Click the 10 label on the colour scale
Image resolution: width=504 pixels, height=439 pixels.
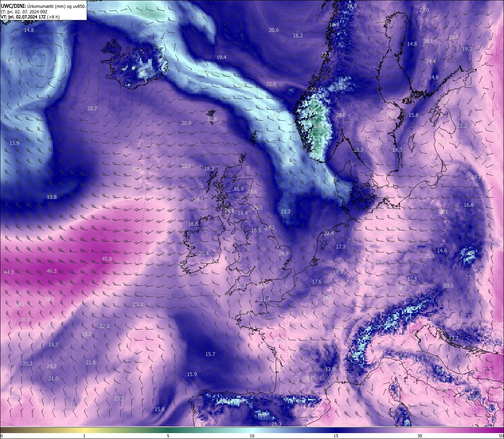click(252, 436)
